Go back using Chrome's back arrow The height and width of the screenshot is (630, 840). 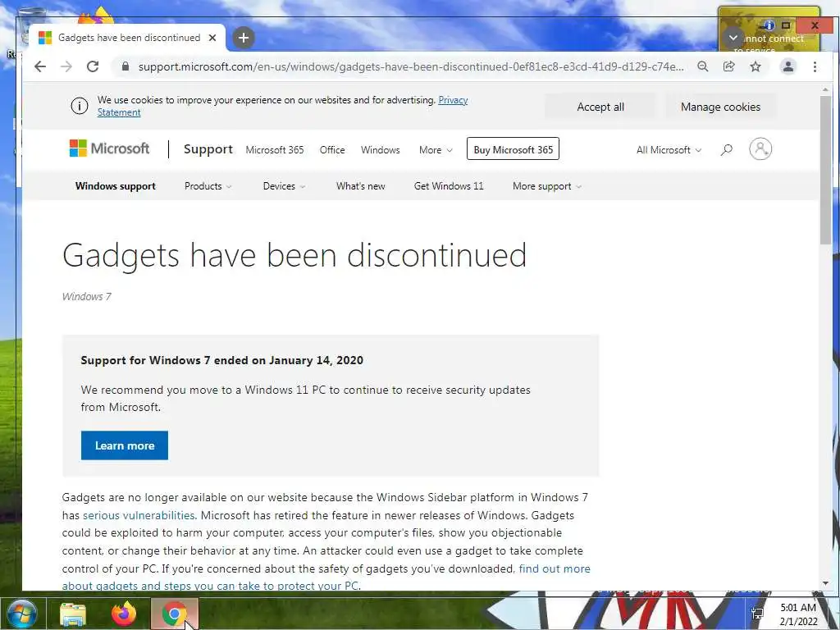coord(40,66)
